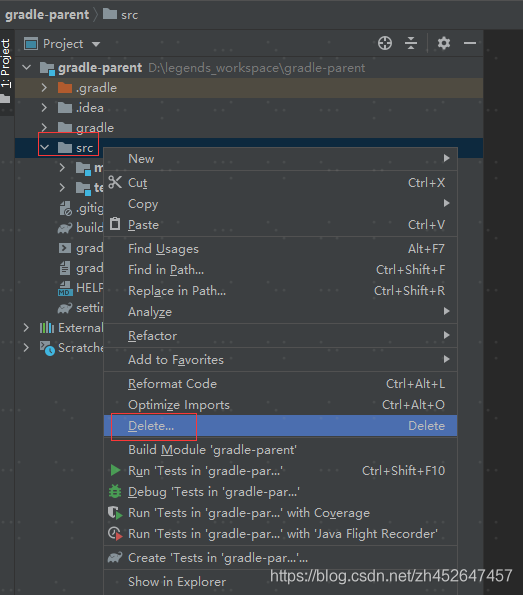Hide the Project tool window with minus icon
Screen dimensions: 523x595
(470, 43)
